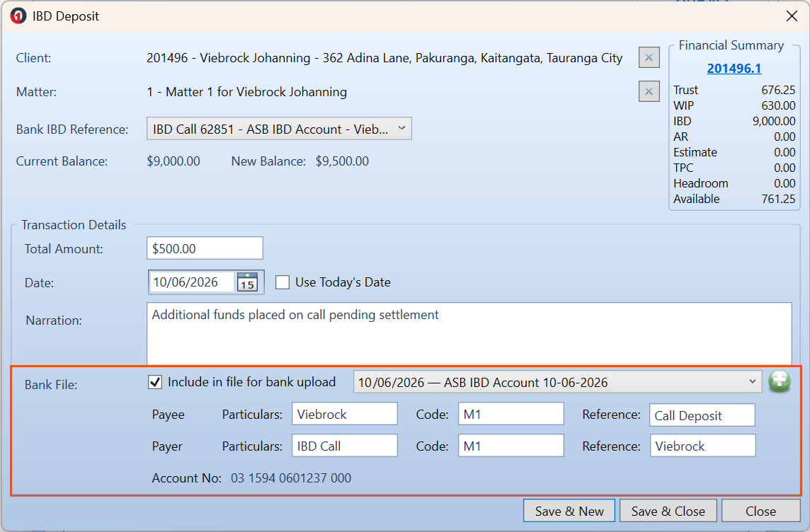Screen dimensions: 810x532
Task: Click the app logo in the title bar
Action: [x=18, y=16]
